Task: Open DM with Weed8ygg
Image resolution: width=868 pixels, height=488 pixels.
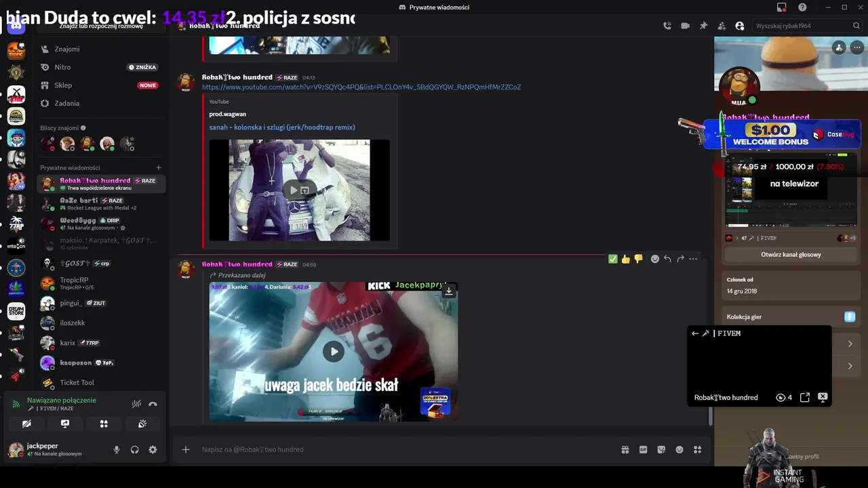Action: click(100, 224)
